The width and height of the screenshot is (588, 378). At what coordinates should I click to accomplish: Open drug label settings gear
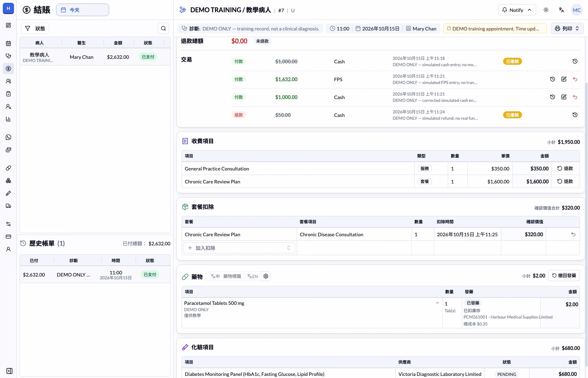point(266,276)
